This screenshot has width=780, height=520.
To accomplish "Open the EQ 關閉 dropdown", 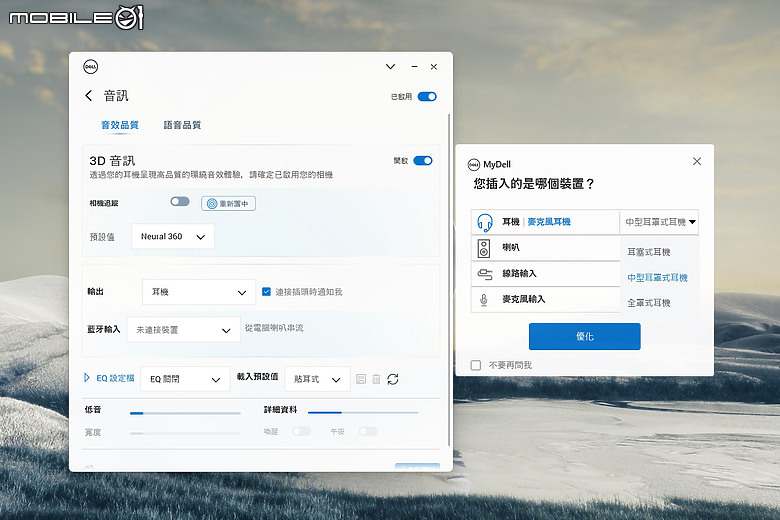I will click(185, 379).
